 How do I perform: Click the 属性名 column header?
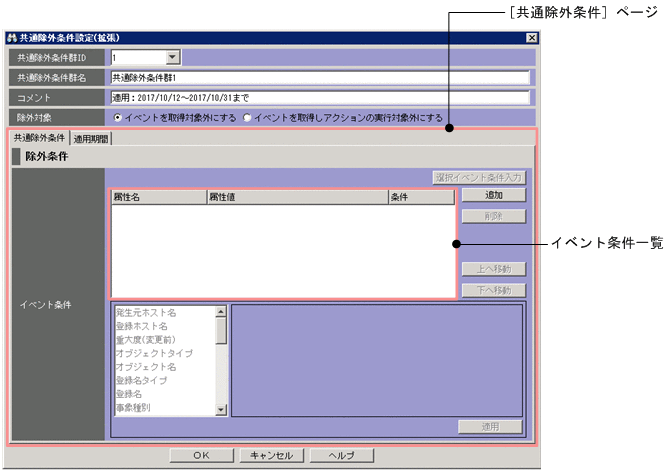[159, 197]
